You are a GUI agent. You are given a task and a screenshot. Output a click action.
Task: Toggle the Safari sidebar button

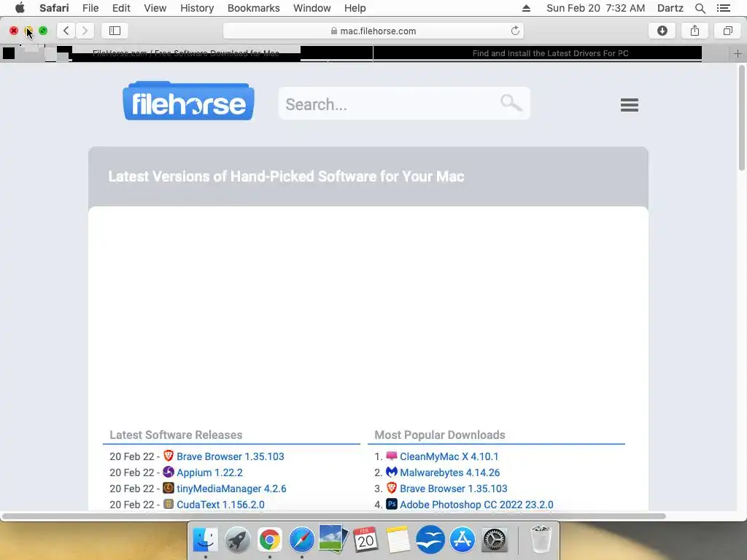tap(115, 31)
